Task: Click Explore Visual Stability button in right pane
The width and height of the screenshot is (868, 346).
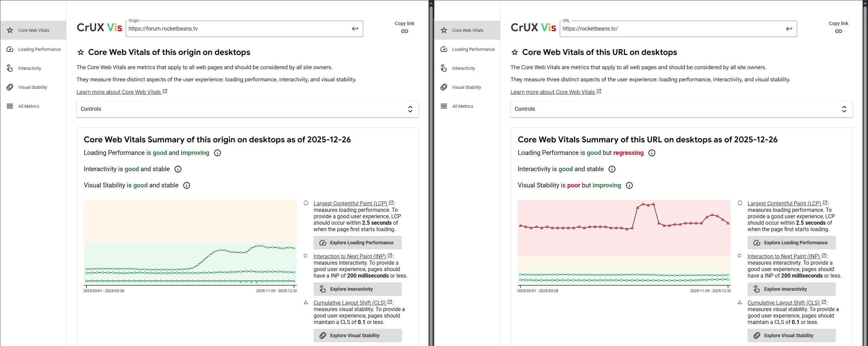Action: [791, 335]
